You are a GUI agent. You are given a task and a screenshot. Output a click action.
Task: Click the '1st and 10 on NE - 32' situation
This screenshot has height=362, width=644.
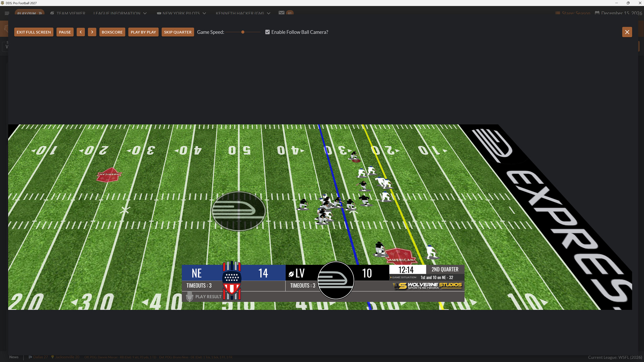[437, 278]
